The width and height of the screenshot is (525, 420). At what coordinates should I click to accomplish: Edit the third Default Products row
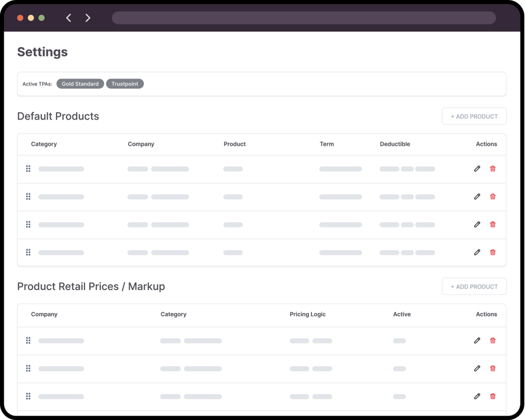click(477, 225)
